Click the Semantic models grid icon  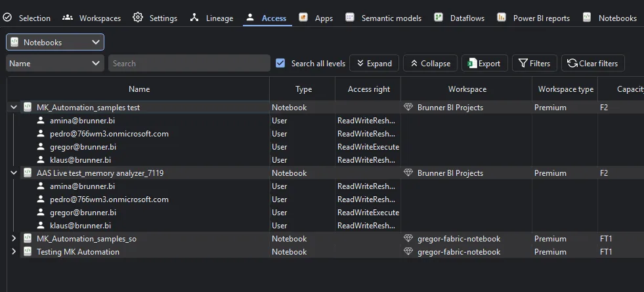click(x=349, y=17)
